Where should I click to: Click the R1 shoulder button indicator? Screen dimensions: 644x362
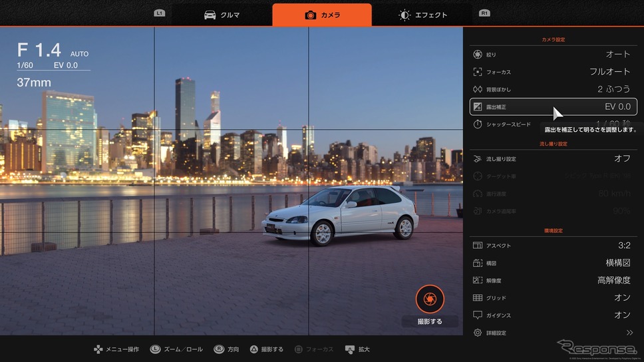click(484, 13)
